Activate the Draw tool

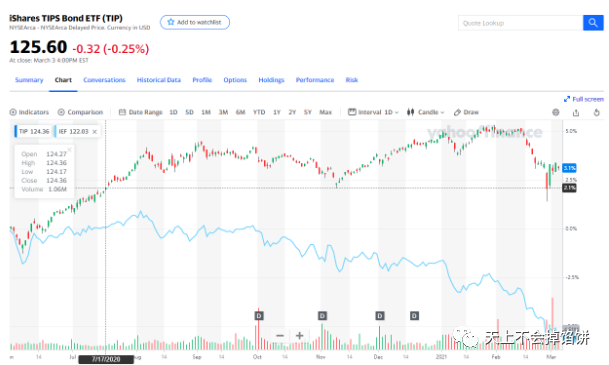466,112
